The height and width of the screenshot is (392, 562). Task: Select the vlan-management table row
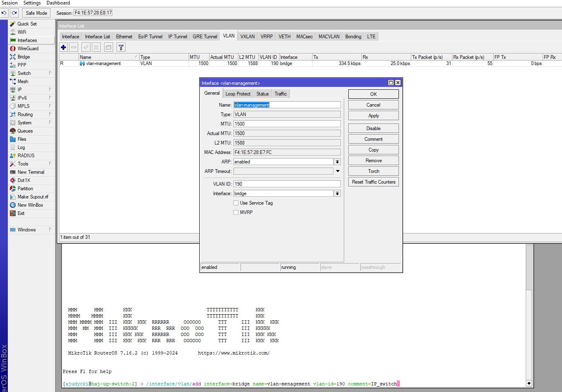coord(310,63)
